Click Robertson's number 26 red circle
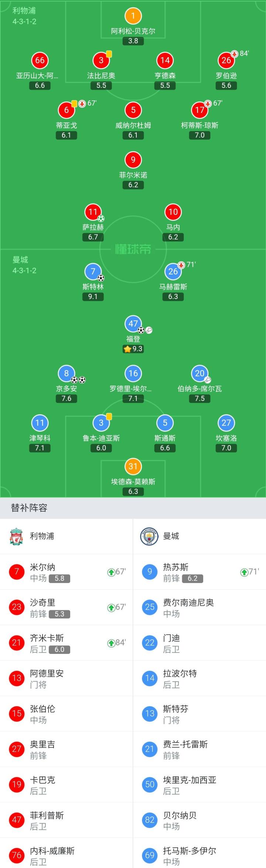The width and height of the screenshot is (266, 868). tap(226, 61)
